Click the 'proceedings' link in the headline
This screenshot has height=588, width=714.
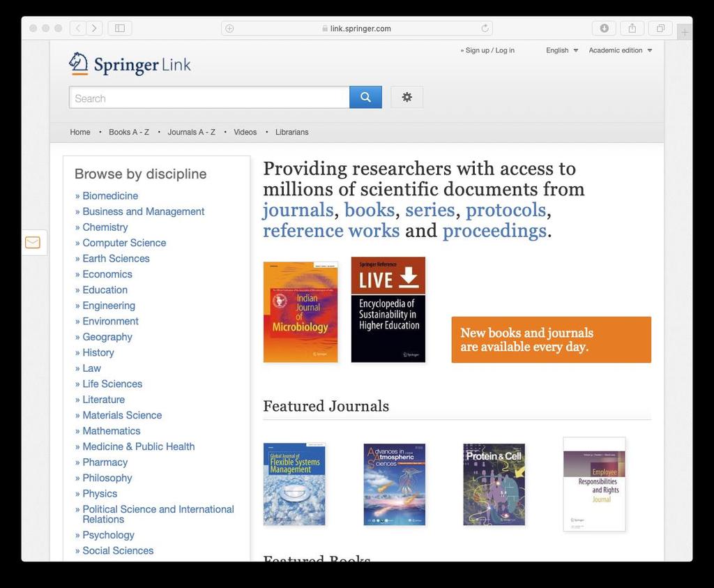pos(494,231)
